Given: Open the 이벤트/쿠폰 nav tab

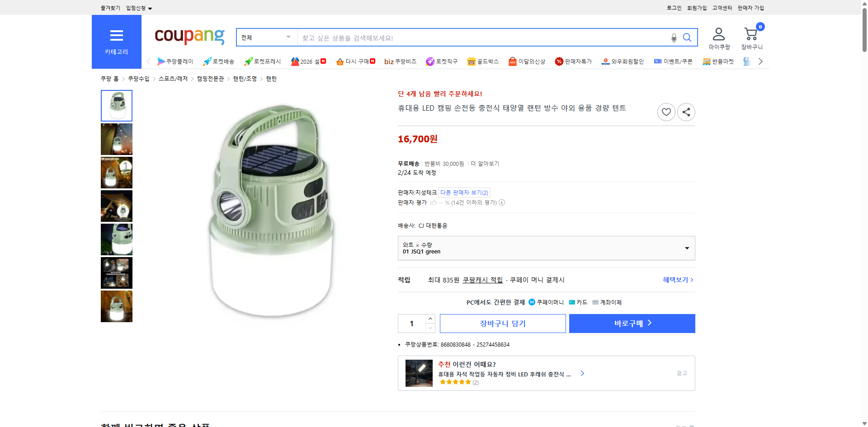Looking at the screenshot, I should coord(673,61).
